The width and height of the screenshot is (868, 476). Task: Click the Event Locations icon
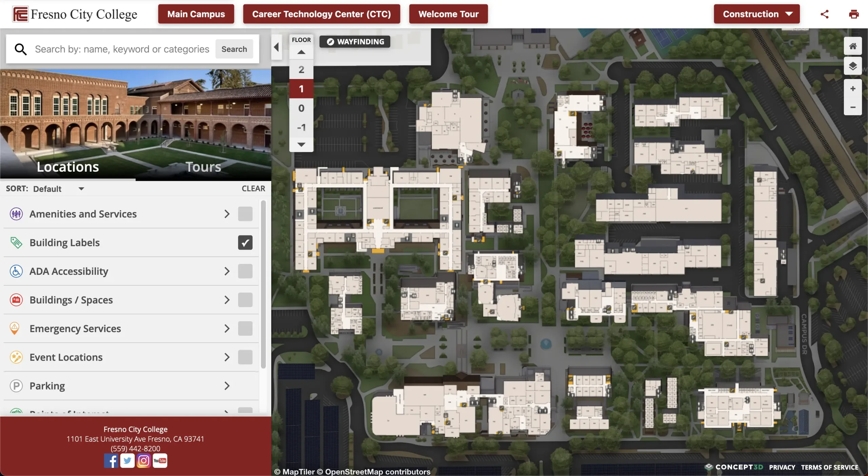click(x=16, y=357)
